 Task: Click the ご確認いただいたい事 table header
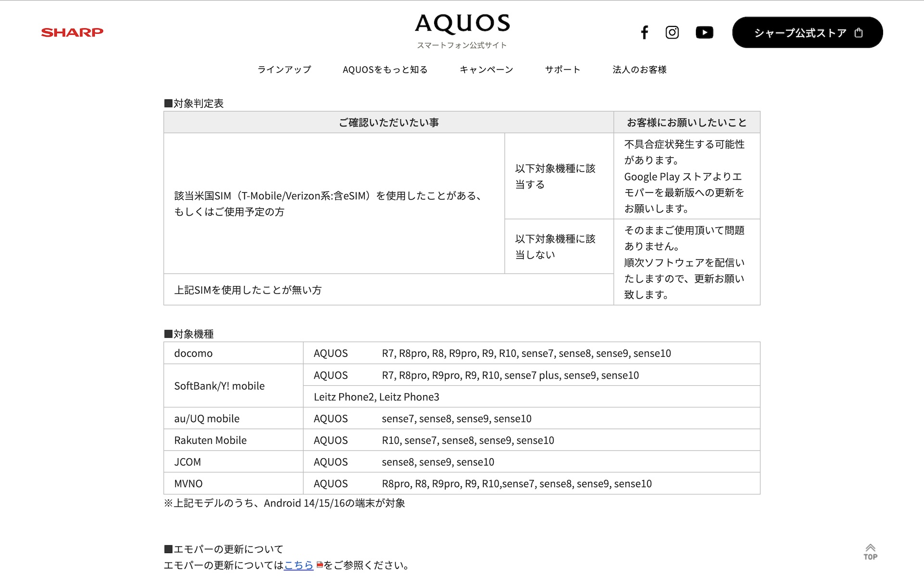[388, 123]
